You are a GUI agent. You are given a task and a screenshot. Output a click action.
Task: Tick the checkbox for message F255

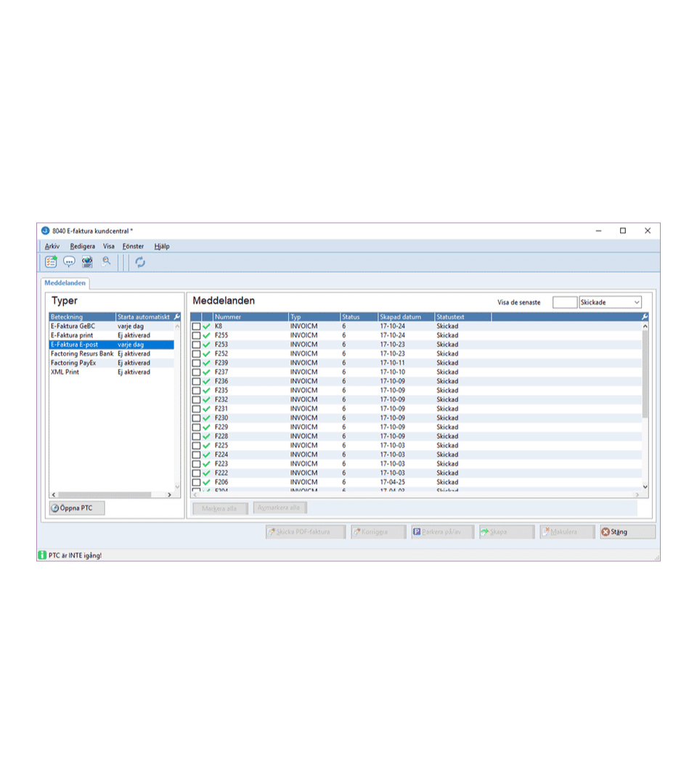[x=196, y=335]
